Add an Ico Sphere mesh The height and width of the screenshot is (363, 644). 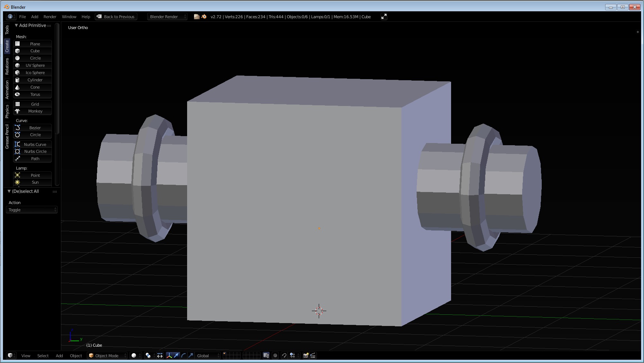pos(33,73)
